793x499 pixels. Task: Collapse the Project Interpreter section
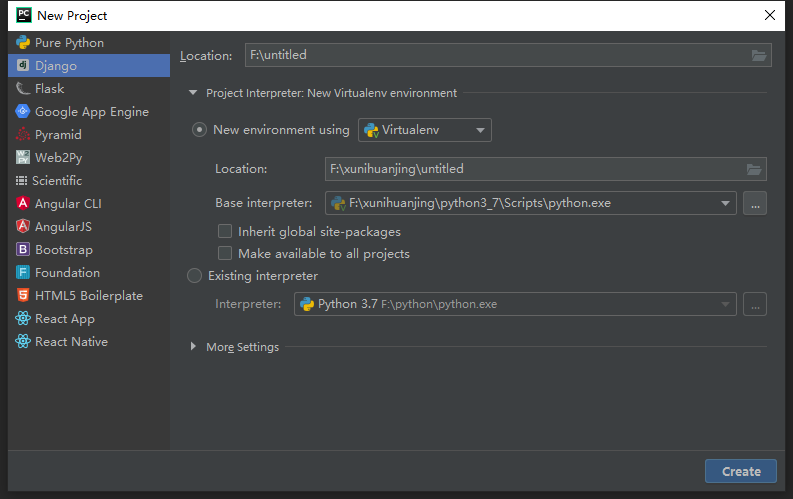point(193,93)
